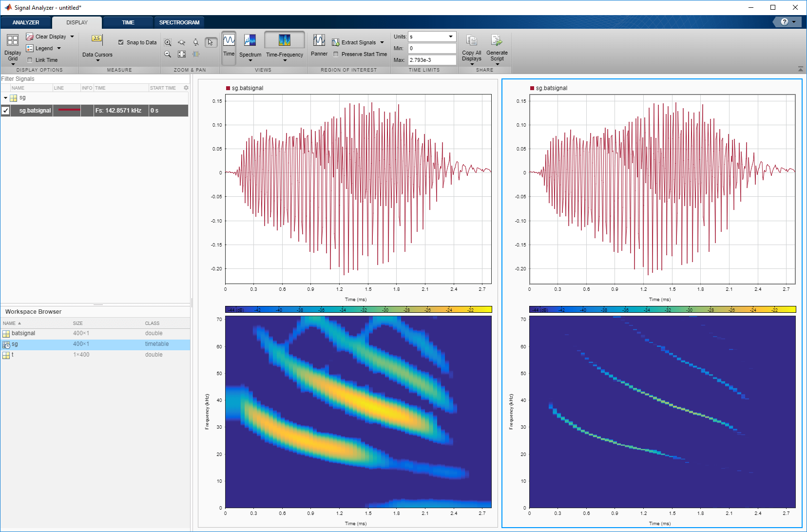Open the Units dropdown
Viewport: 807px width, 532px height.
432,37
